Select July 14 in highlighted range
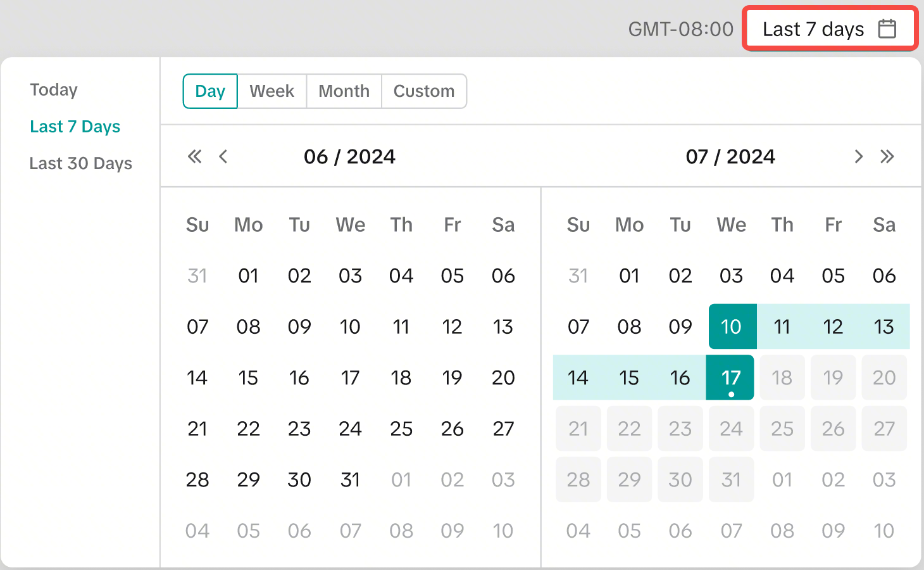 tap(578, 378)
